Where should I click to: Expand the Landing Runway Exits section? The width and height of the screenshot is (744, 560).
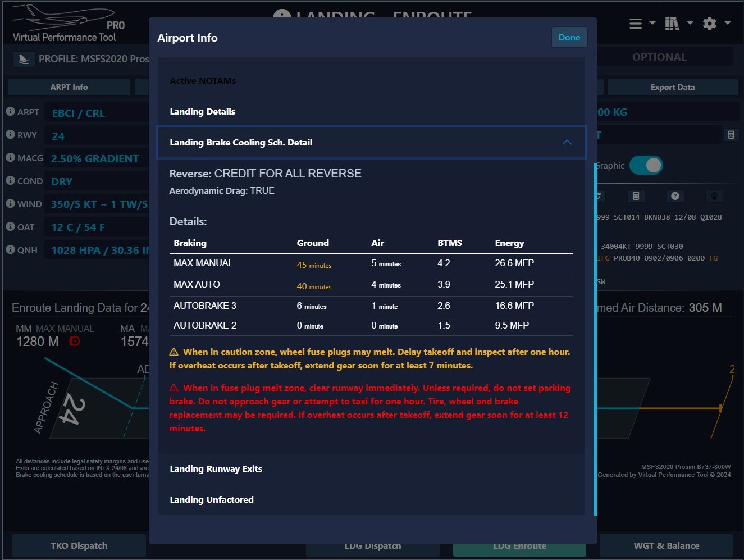[x=371, y=469]
